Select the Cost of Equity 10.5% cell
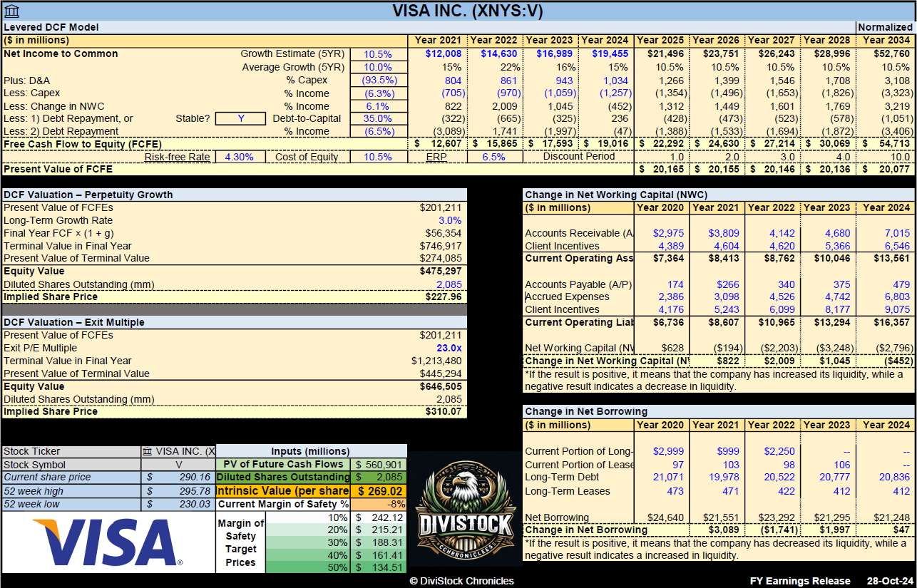The width and height of the screenshot is (917, 588). (x=378, y=157)
